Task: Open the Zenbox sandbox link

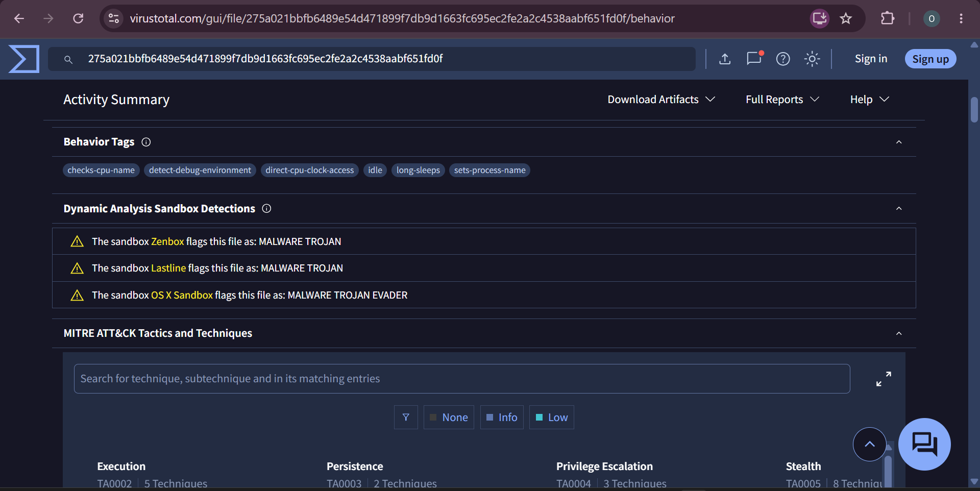Action: [167, 241]
